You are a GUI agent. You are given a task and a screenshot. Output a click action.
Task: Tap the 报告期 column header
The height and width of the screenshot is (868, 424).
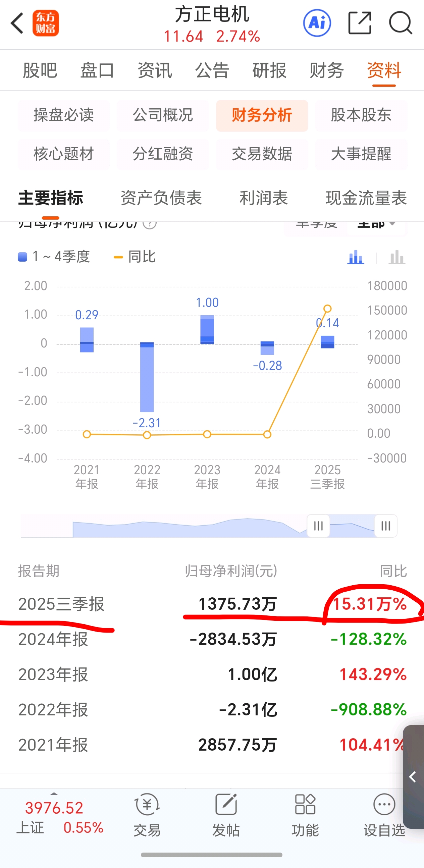[39, 571]
